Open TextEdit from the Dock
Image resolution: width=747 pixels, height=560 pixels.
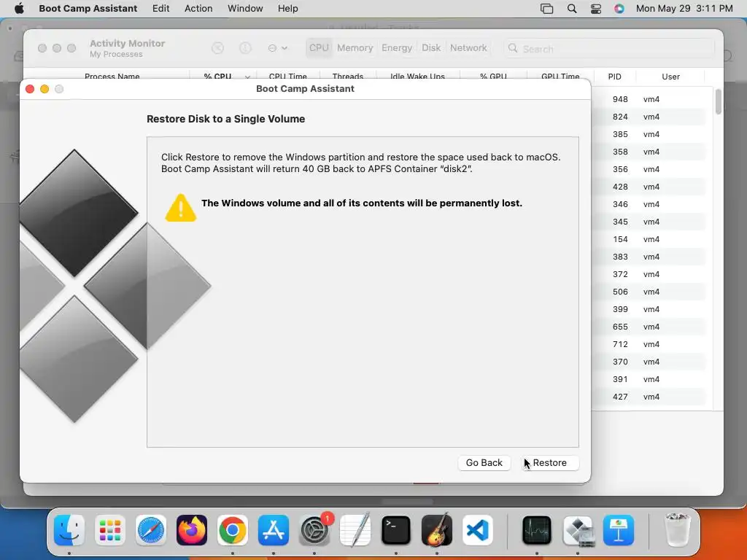[x=355, y=530]
